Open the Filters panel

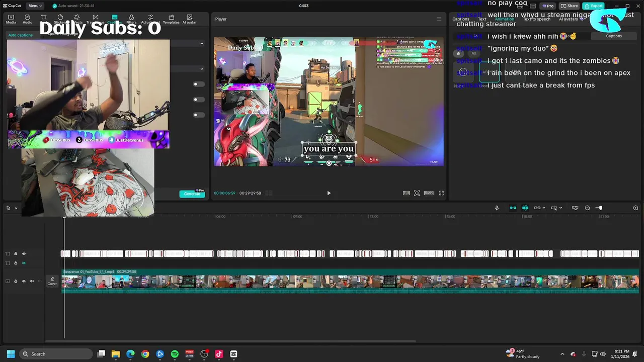(x=131, y=19)
